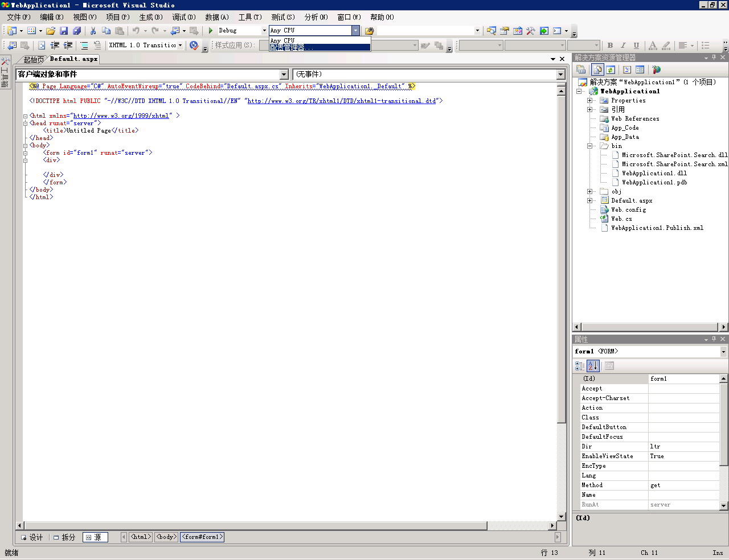Screen dimensions: 729x560
Task: Expand the Properties folder in Solution Explorer
Action: [590, 100]
